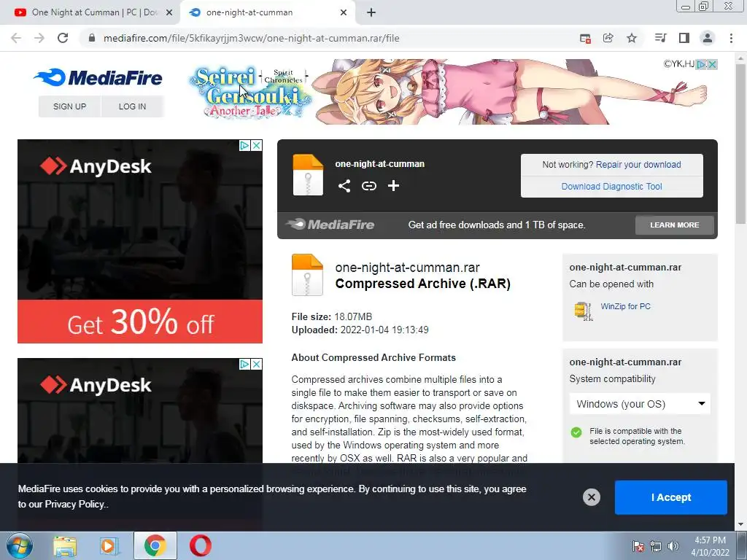Viewport: 747px width, 560px height.
Task: Click the Uploaded 2022-01-04 19:13:49 text
Action: 360,330
